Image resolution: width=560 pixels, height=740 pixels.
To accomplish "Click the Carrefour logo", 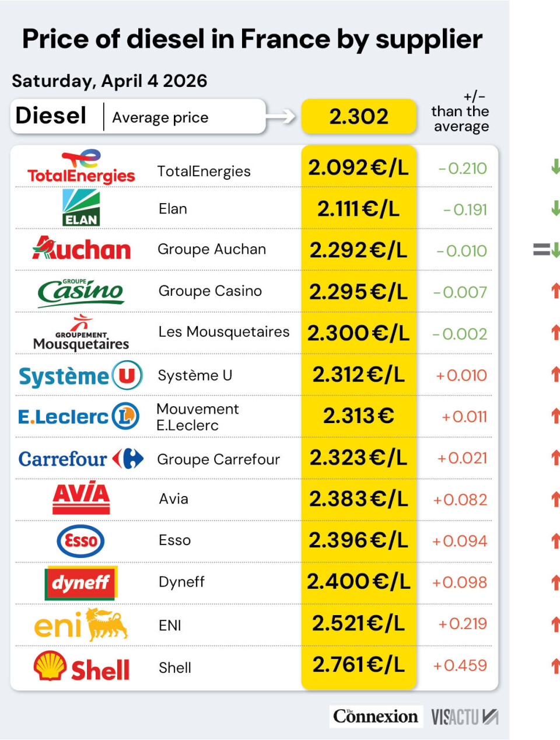I will click(x=81, y=459).
